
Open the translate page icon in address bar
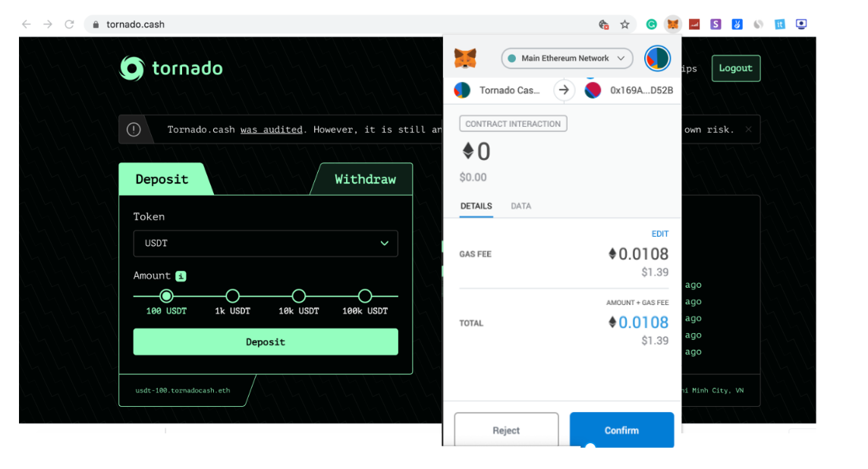(604, 24)
